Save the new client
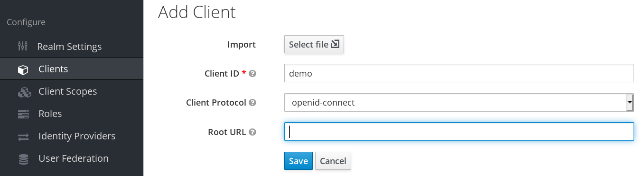This screenshot has height=176, width=644. point(299,161)
